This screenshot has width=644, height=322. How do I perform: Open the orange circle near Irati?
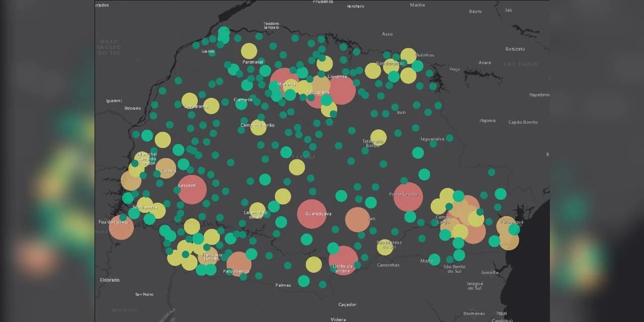[358, 219]
